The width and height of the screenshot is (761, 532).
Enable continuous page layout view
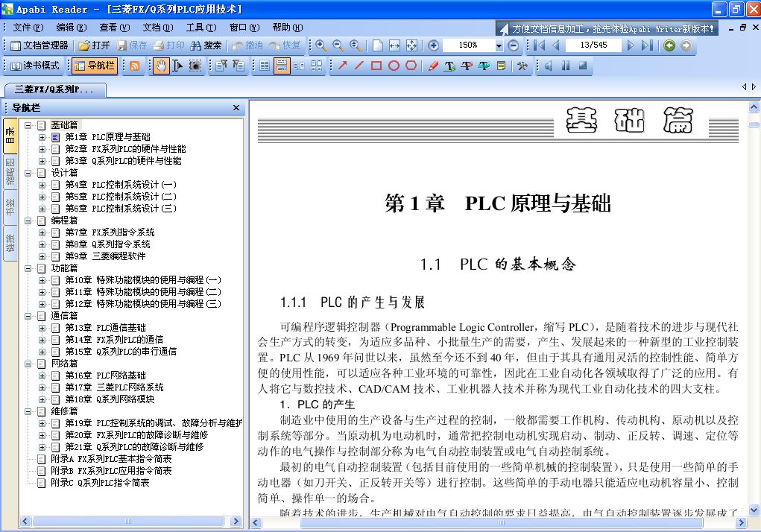pyautogui.click(x=282, y=66)
